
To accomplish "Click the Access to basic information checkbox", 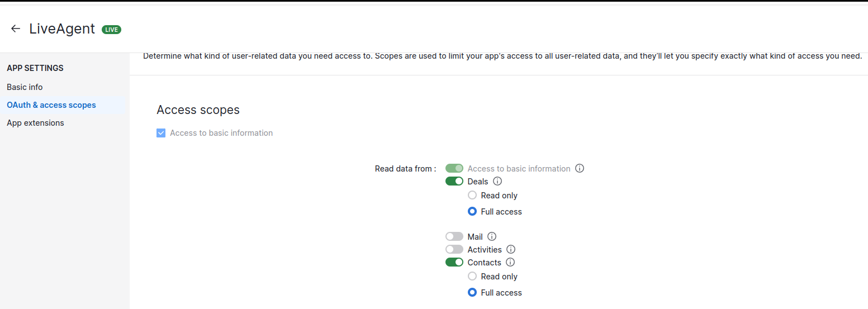I will pyautogui.click(x=161, y=133).
